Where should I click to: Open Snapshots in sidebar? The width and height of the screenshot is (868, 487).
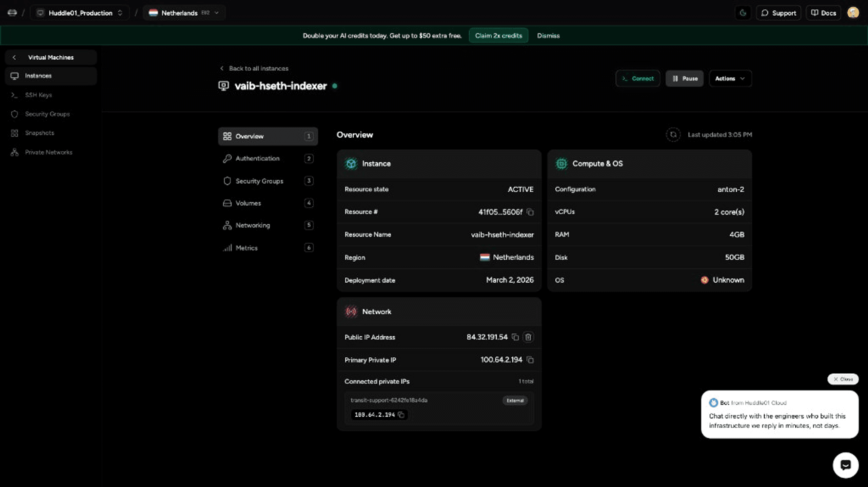pyautogui.click(x=51, y=133)
